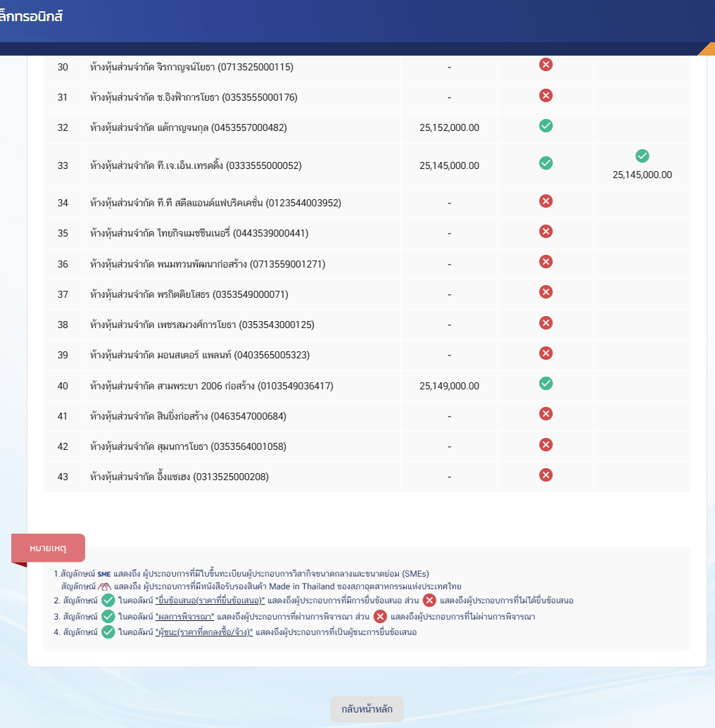Screen dimensions: 715x728
Task: Click the red cross icon in note line 3
Action: 381,616
